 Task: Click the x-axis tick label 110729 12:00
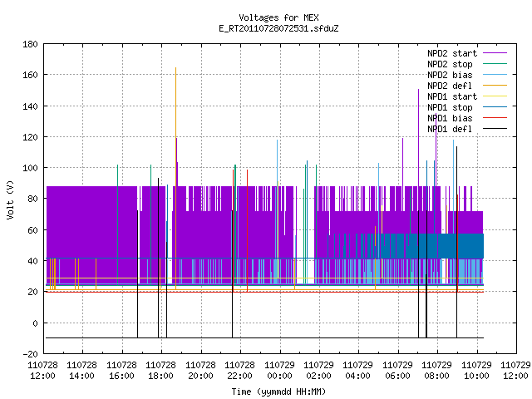[x=515, y=371]
